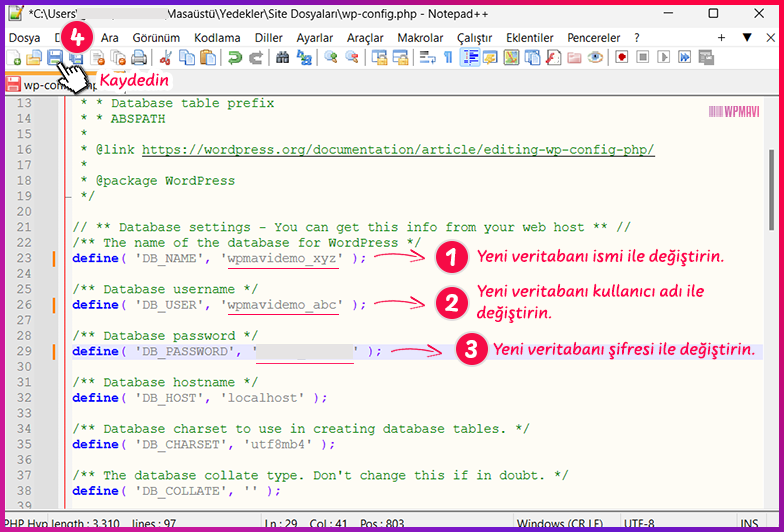Screen dimensions: 784x532
Task: Expand the tab list dropdown arrow
Action: click(747, 38)
